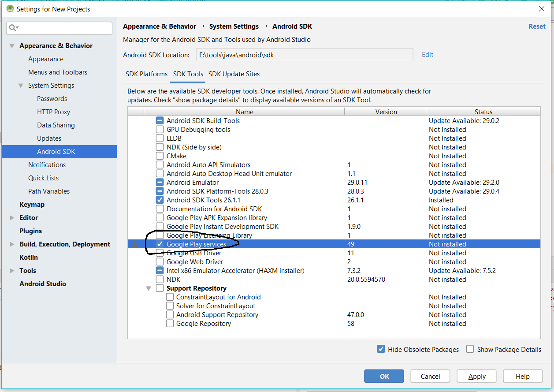Check the Android Auto API Simulators checkbox

[160, 164]
